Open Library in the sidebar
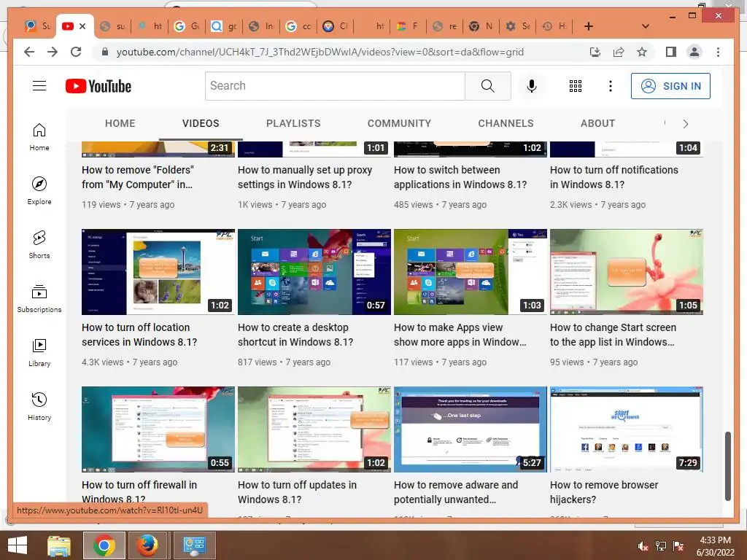Image resolution: width=747 pixels, height=560 pixels. (x=39, y=352)
